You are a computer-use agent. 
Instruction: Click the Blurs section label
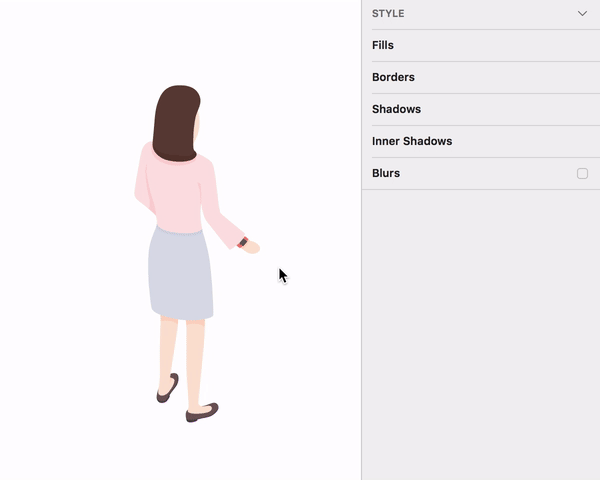[x=386, y=173]
